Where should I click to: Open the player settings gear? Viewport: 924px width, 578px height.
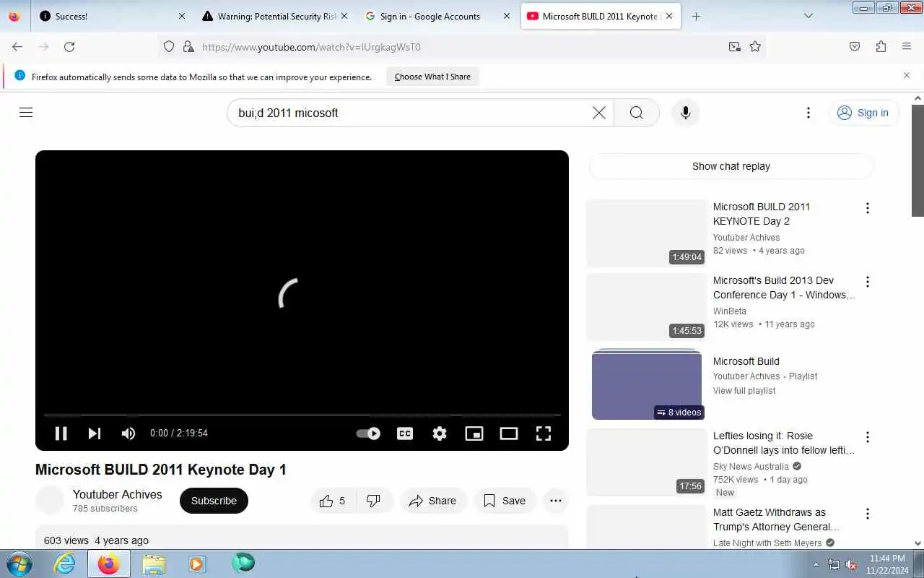point(440,433)
